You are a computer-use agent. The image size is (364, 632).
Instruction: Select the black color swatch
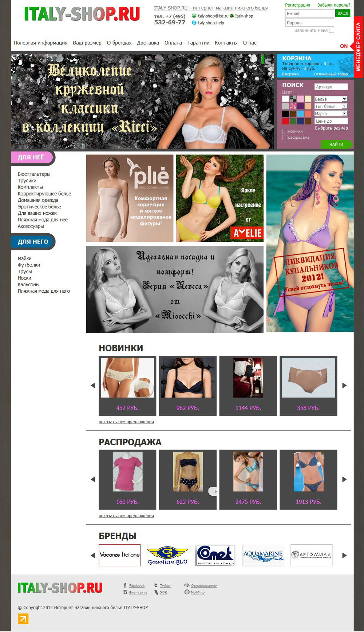[285, 114]
